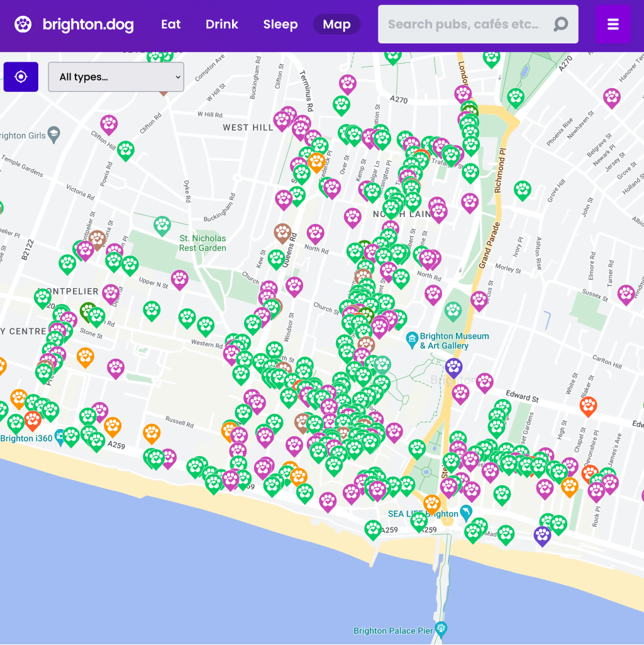Screen dimensions: 644x645
Task: Select the green pin on the A259 seafront west of pier
Action: 373,530
